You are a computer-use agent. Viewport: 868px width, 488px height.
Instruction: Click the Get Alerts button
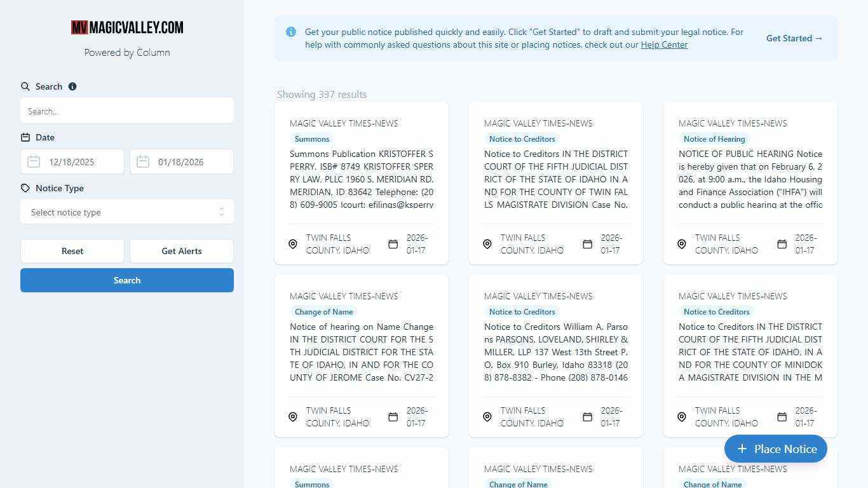(182, 251)
